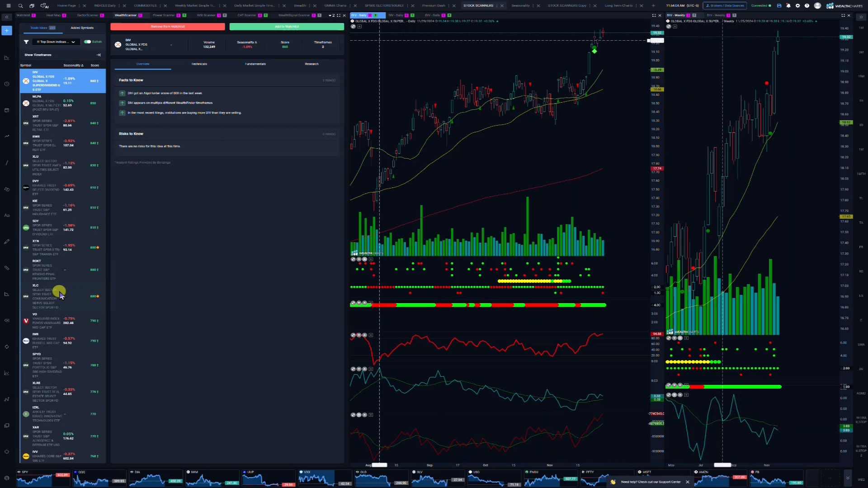Open the search magnifier icon
The height and width of the screenshot is (488, 868).
(x=20, y=6)
